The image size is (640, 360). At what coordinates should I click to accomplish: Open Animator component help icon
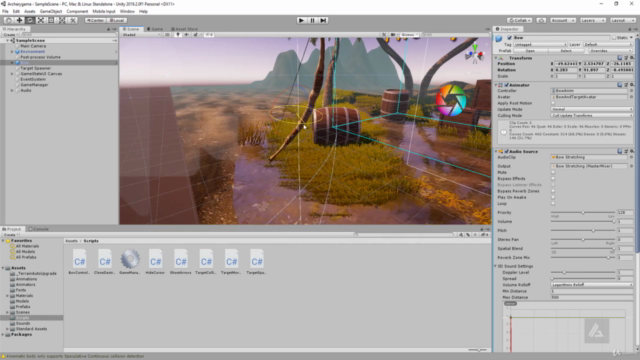[620, 85]
